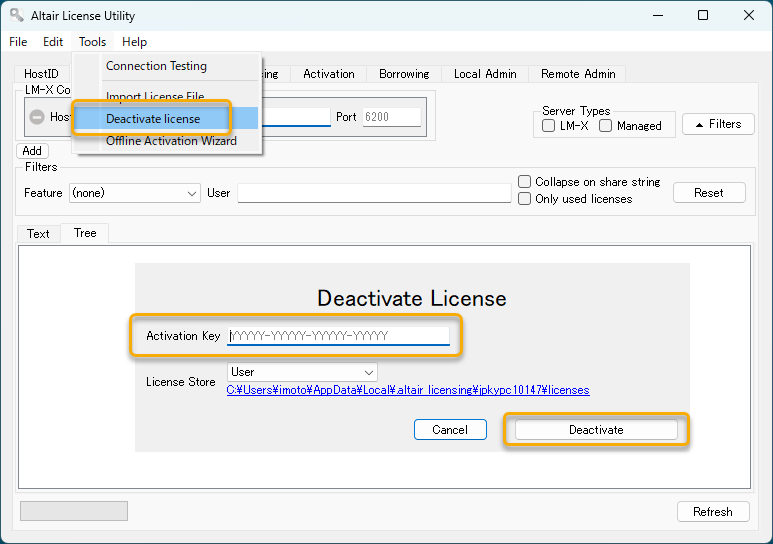Click the Port field showing 6200

(392, 117)
